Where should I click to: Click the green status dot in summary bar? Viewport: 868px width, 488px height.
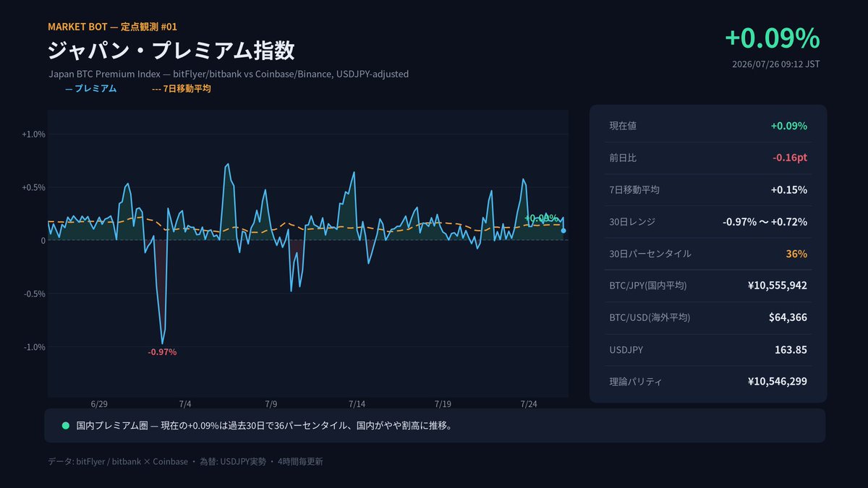pos(66,426)
